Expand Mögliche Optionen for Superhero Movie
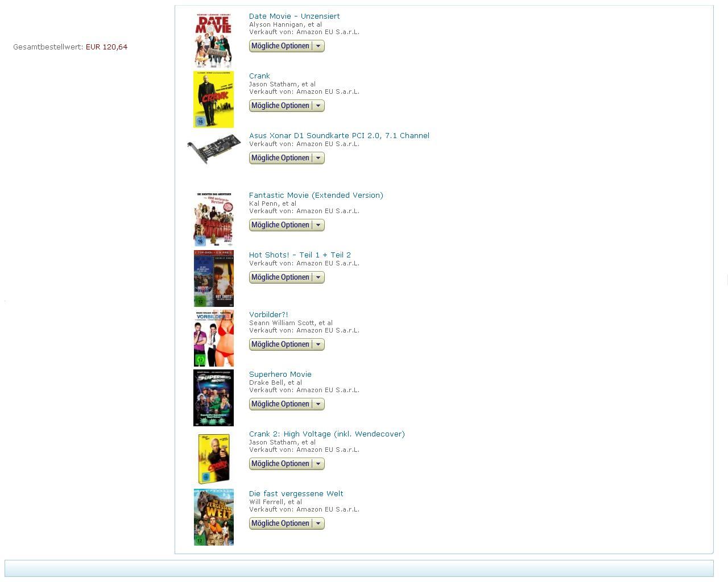728x582 pixels. click(x=287, y=404)
